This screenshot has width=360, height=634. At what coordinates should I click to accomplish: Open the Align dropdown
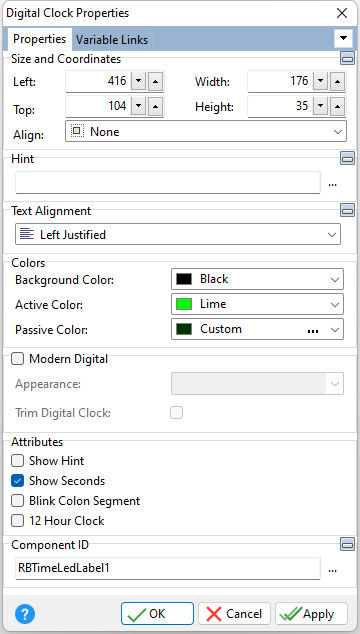(x=206, y=131)
